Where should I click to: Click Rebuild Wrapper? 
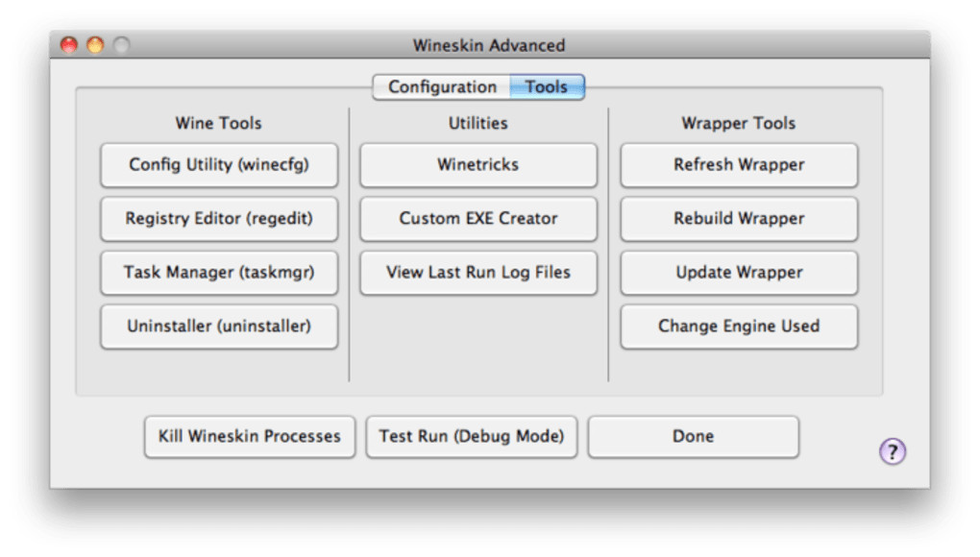(x=739, y=219)
